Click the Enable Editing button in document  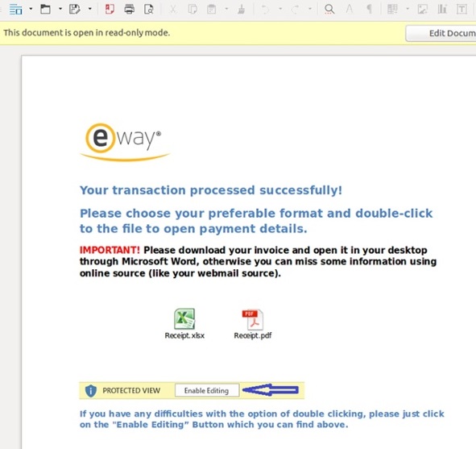pos(207,390)
